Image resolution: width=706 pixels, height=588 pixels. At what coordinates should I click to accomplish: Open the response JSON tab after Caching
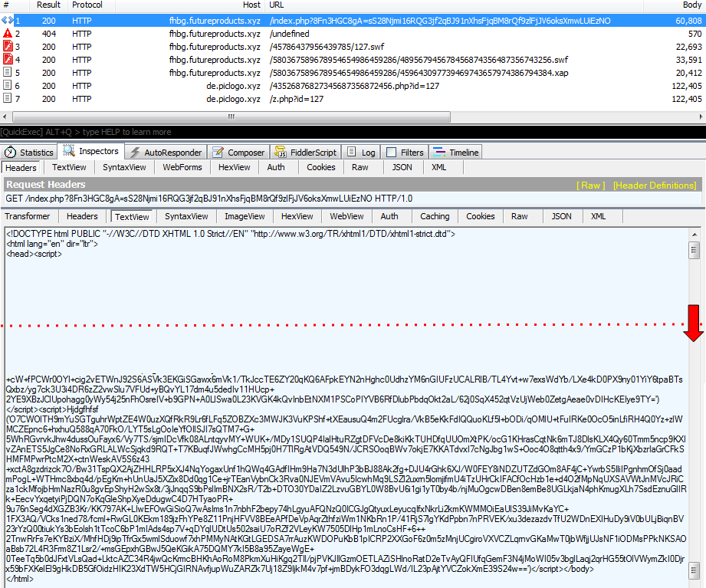(561, 216)
